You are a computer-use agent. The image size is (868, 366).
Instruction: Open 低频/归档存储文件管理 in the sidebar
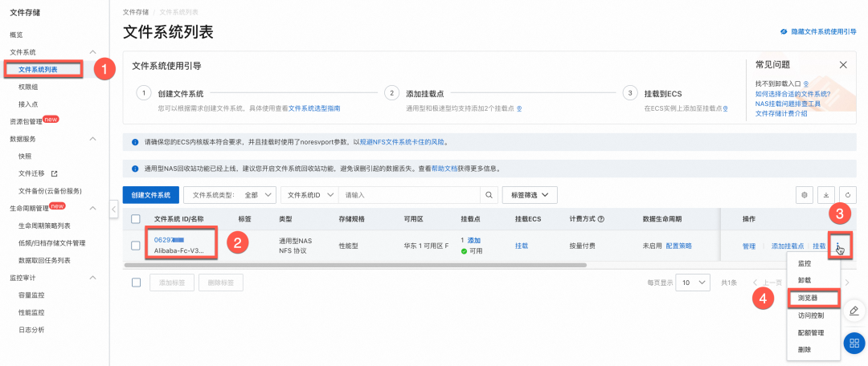point(51,242)
